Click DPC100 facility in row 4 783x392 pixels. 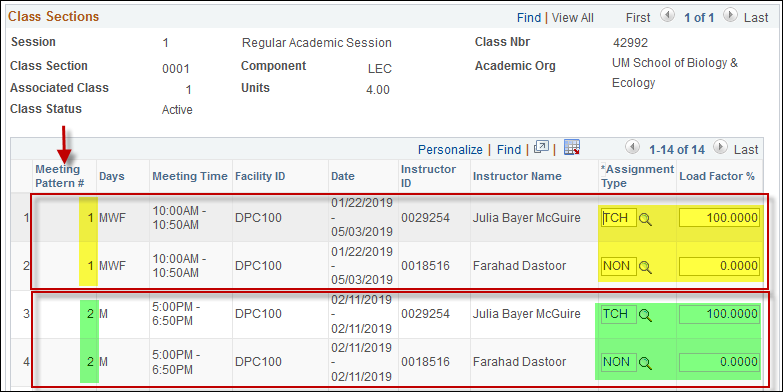pyautogui.click(x=258, y=362)
